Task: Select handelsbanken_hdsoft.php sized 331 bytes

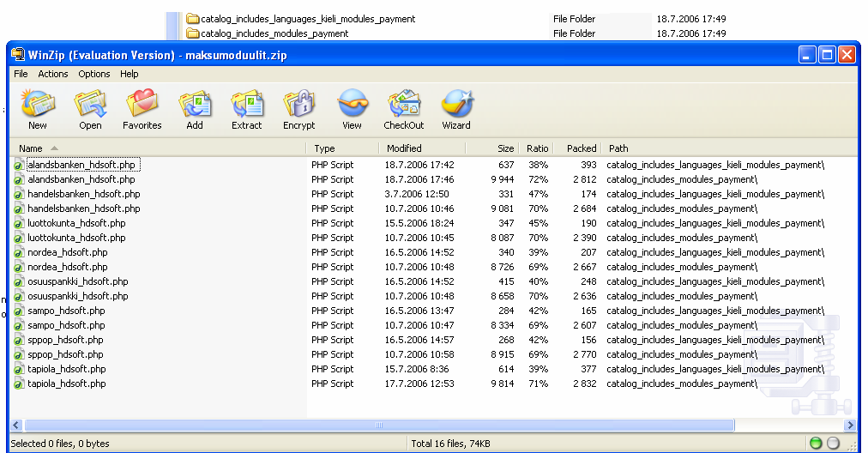Action: [84, 194]
